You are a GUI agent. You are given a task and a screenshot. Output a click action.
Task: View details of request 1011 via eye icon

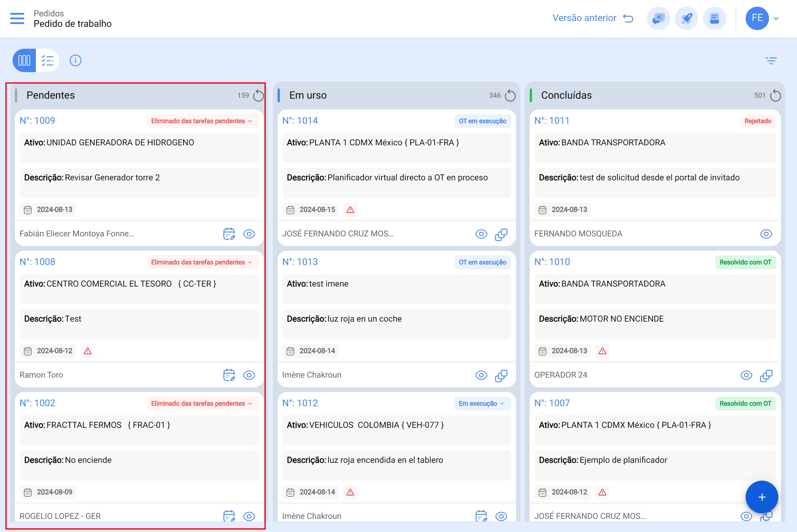[766, 234]
